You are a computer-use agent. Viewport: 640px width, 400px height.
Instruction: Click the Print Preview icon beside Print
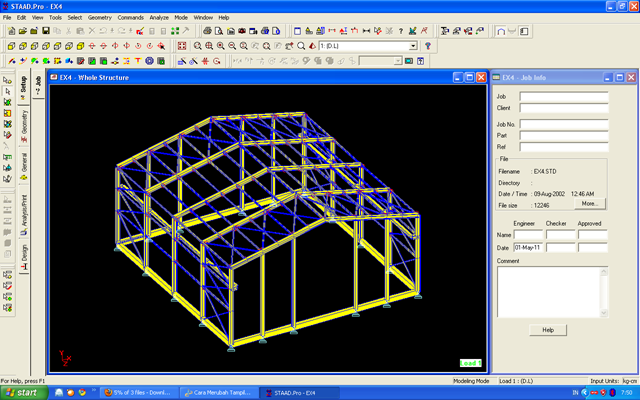pyautogui.click(x=219, y=31)
